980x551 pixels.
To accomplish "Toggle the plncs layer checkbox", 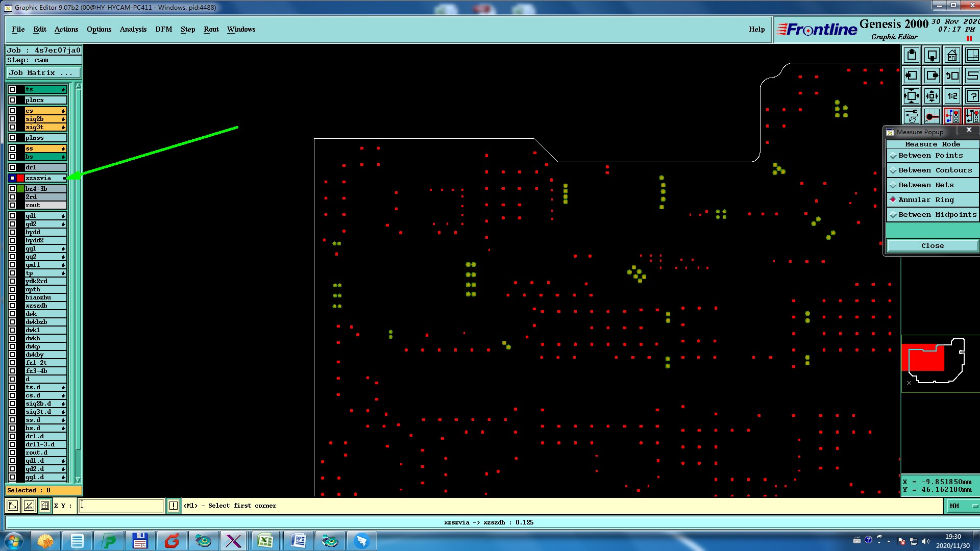I will point(12,100).
